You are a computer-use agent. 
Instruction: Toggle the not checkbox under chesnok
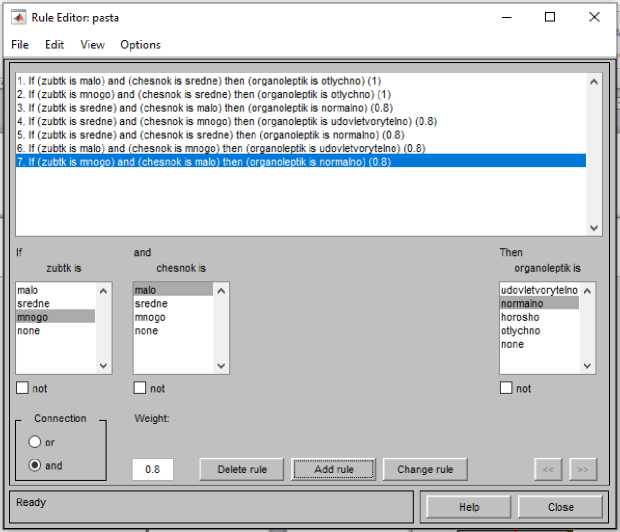point(140,388)
